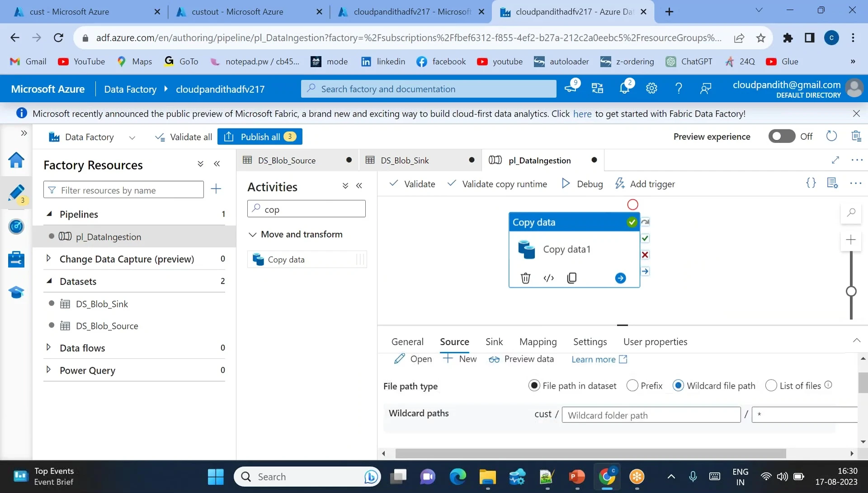Turn on the Preview experience toggle
This screenshot has width=868, height=493.
pyautogui.click(x=782, y=136)
